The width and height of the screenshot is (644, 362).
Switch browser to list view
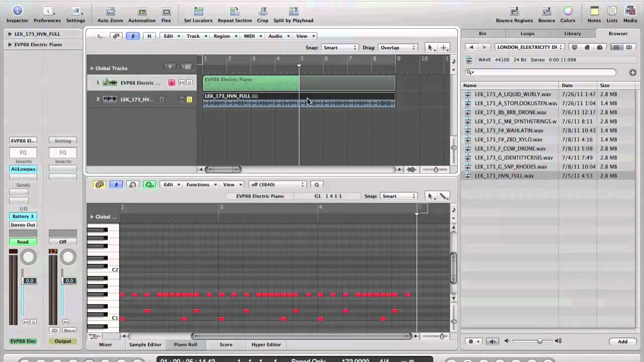pos(616,47)
